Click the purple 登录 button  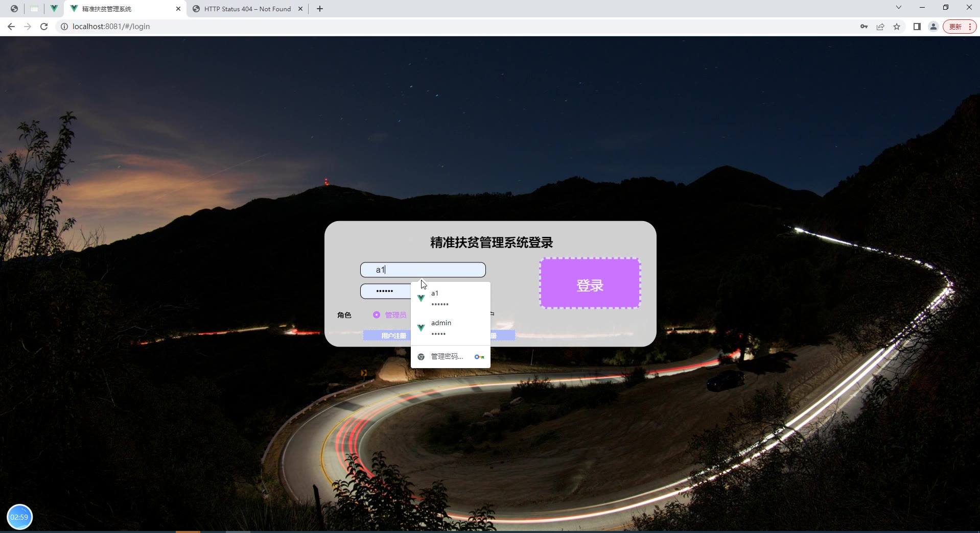click(x=590, y=283)
